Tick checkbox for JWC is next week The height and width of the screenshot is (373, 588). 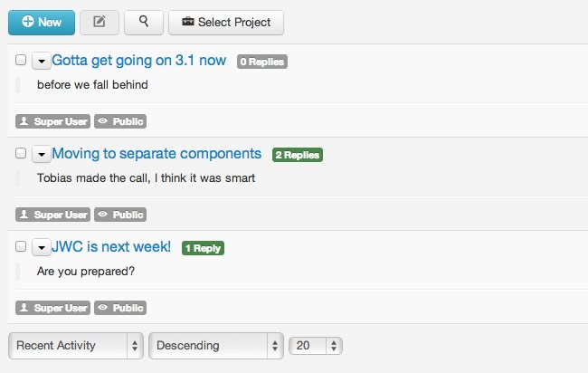pyautogui.click(x=21, y=246)
